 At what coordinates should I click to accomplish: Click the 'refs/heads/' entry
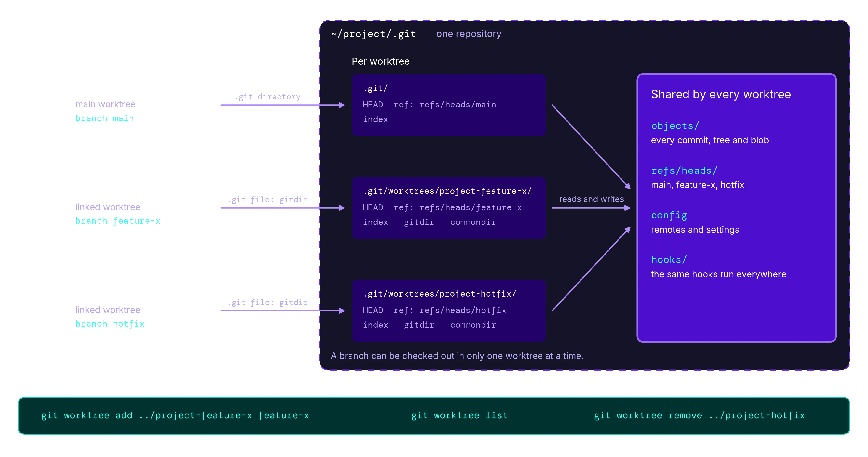tap(684, 170)
